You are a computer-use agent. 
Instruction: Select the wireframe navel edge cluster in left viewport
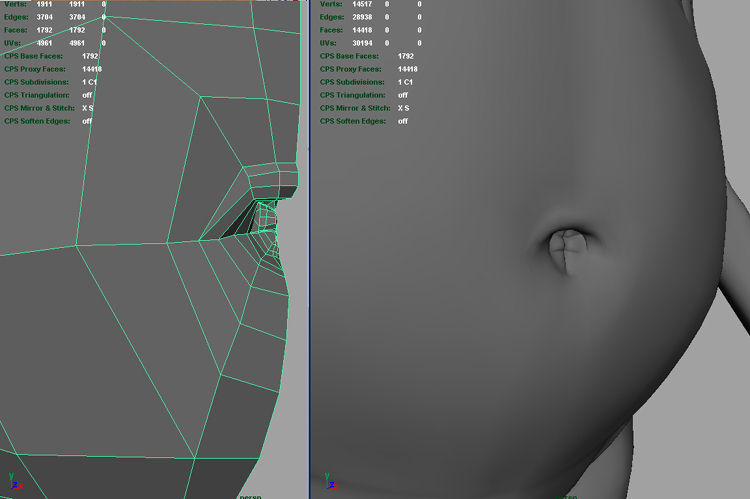(262, 222)
